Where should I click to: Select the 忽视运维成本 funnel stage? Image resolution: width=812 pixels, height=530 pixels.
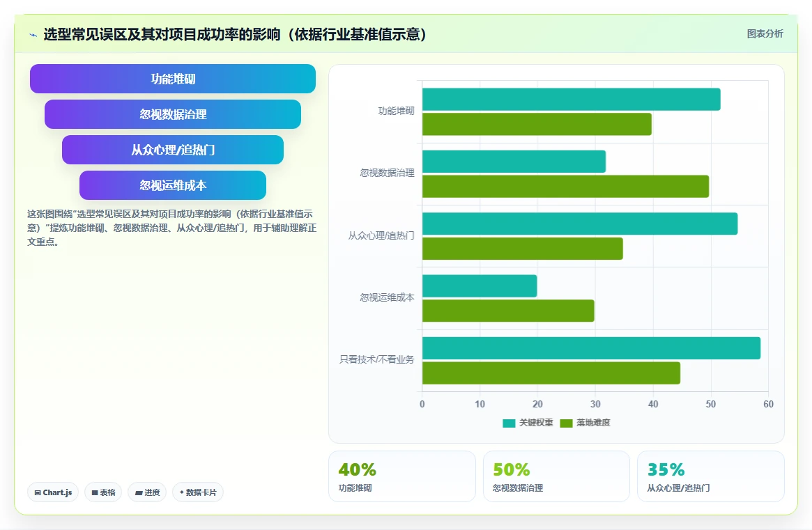(x=173, y=185)
